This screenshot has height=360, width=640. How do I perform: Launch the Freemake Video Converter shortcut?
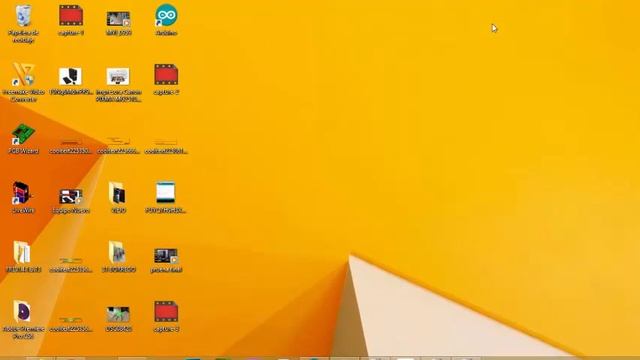pos(23,75)
